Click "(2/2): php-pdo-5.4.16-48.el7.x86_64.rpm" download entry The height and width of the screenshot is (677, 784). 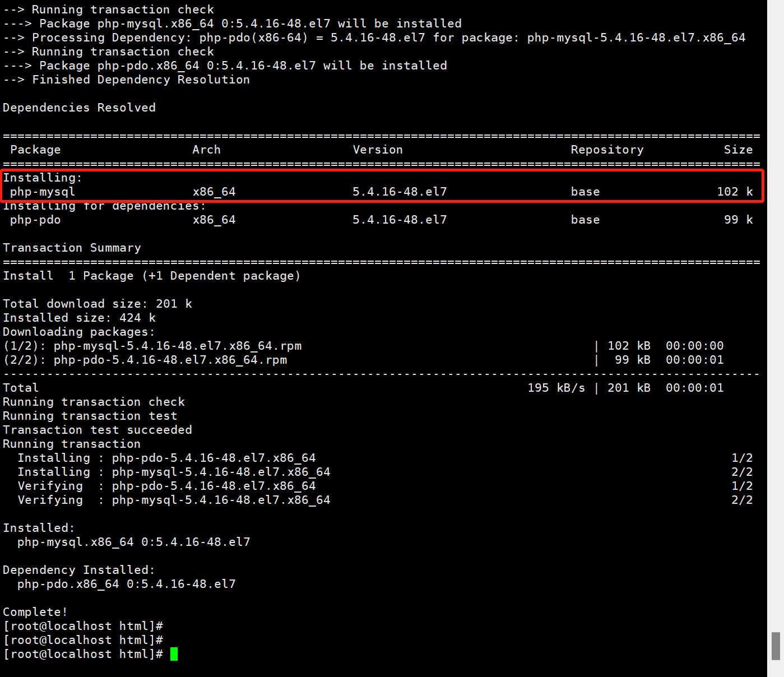pyautogui.click(x=145, y=360)
